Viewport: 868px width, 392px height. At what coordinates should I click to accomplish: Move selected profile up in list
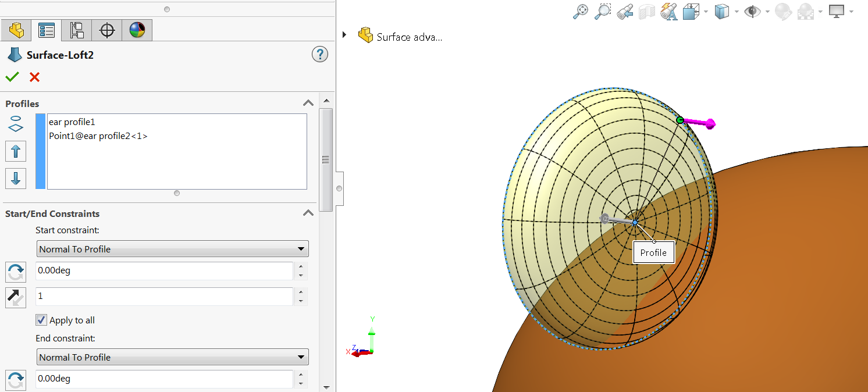coord(16,152)
